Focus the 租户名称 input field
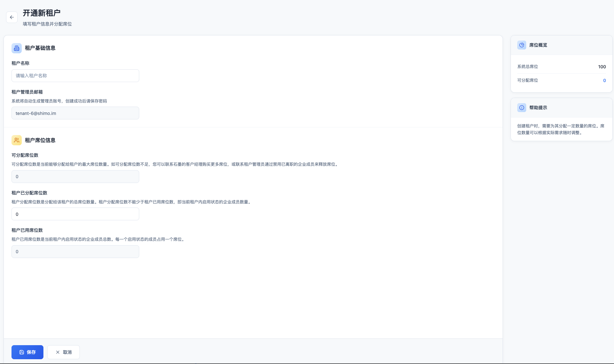This screenshot has width=614, height=364. [x=75, y=76]
